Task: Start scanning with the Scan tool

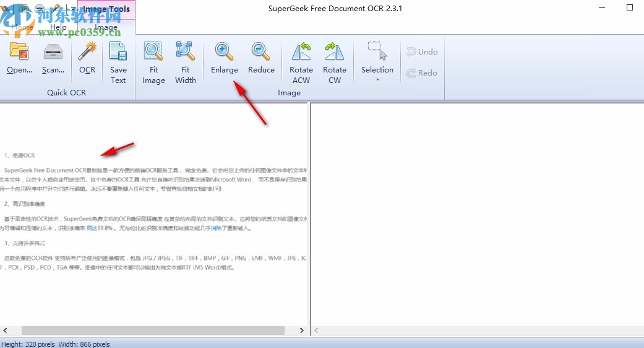Action: coord(53,58)
